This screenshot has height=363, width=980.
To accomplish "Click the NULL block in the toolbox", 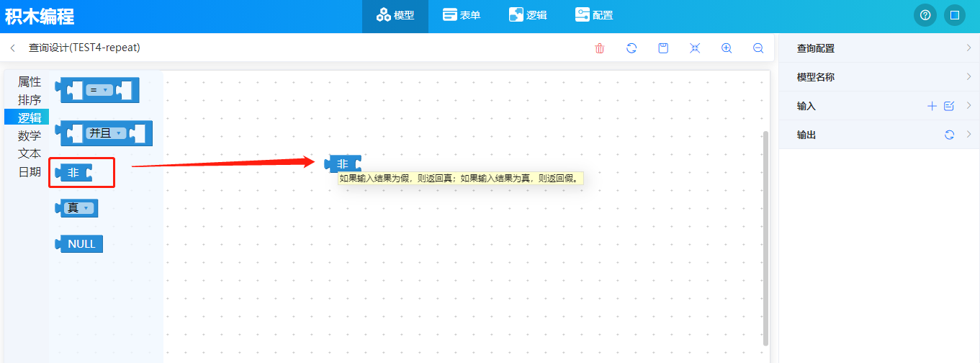I will (80, 244).
